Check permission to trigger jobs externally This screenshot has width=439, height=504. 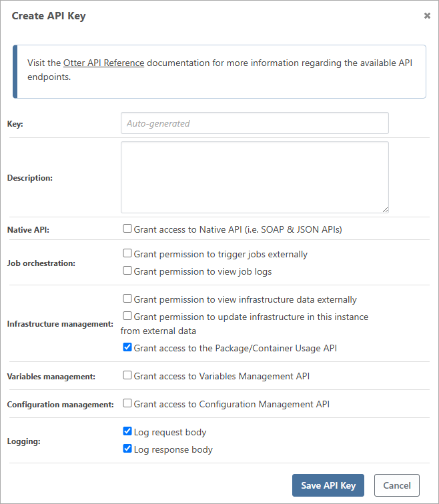[x=127, y=253]
